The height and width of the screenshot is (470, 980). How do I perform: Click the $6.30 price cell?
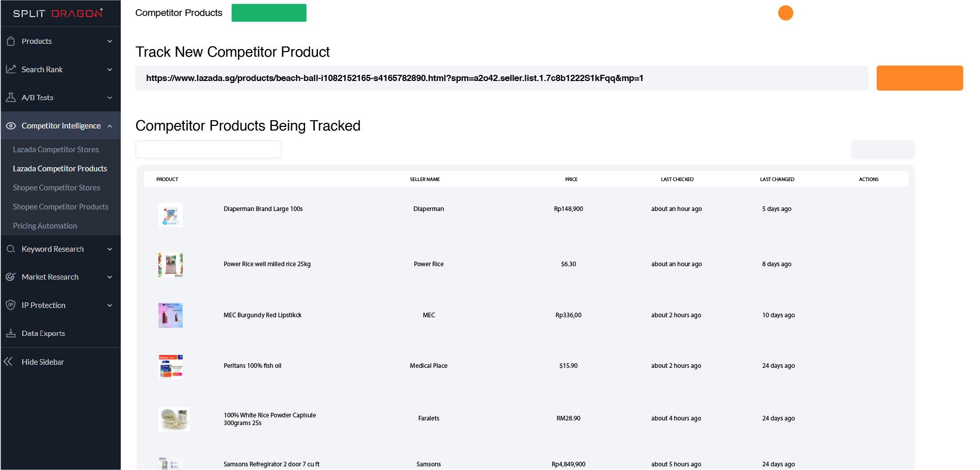point(569,264)
